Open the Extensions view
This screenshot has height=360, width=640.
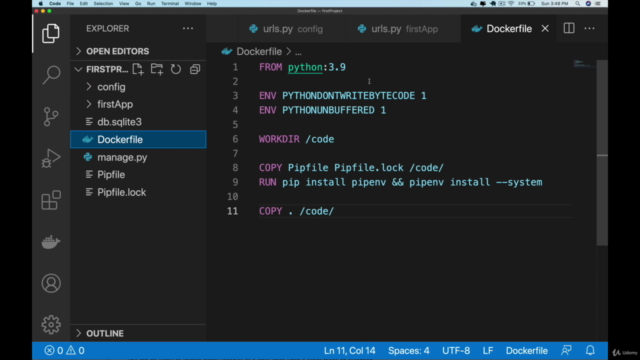pos(51,200)
